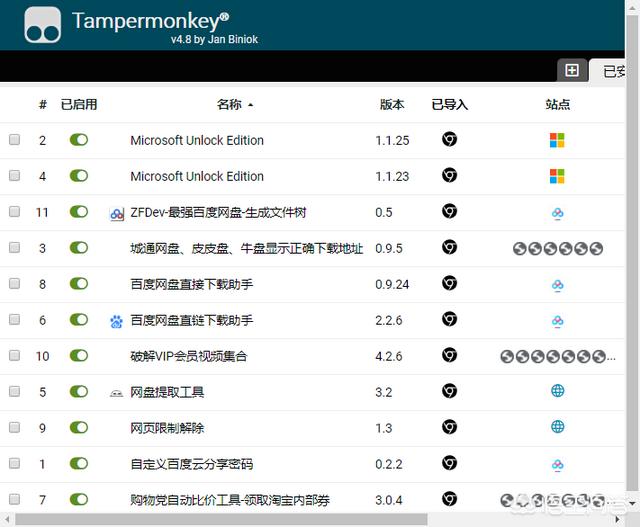
Task: Click imported icon for 自定义百度云分享密码
Action: tap(449, 463)
